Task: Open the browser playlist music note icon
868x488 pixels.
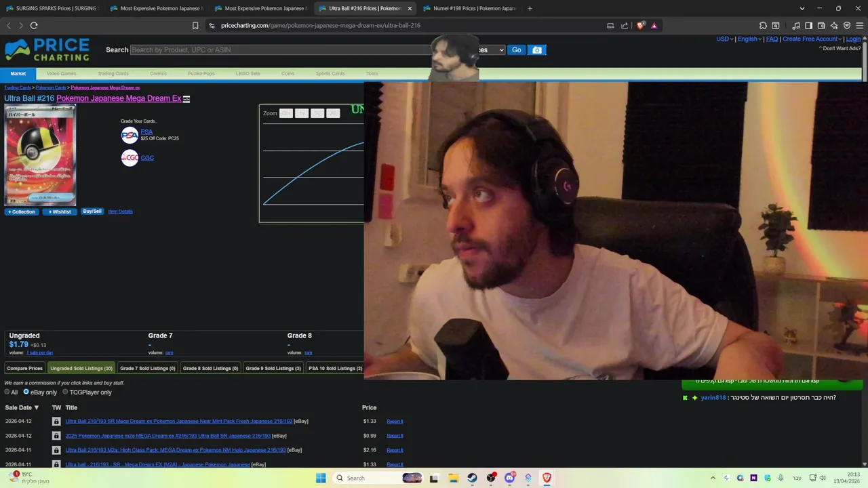Action: click(796, 26)
